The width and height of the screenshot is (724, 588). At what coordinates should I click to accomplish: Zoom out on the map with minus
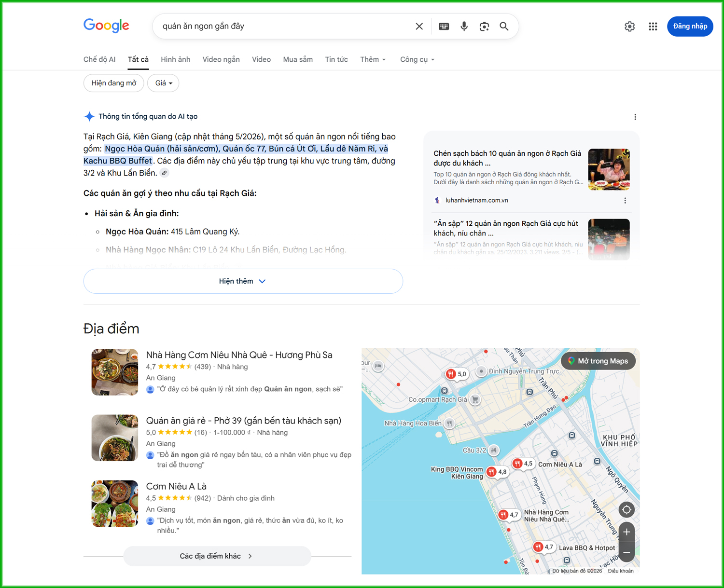coord(627,552)
